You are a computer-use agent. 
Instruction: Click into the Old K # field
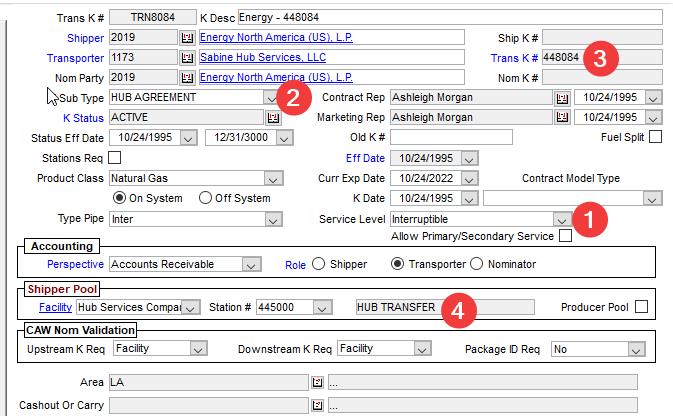point(451,137)
